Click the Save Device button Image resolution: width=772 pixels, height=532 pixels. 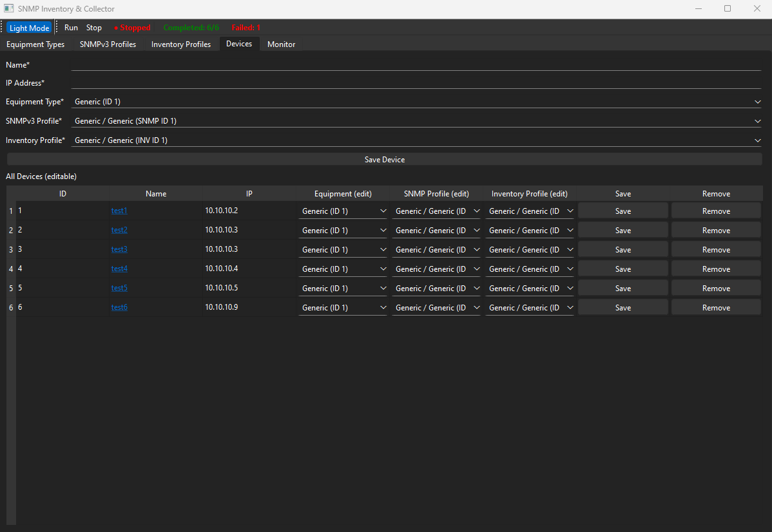(384, 159)
